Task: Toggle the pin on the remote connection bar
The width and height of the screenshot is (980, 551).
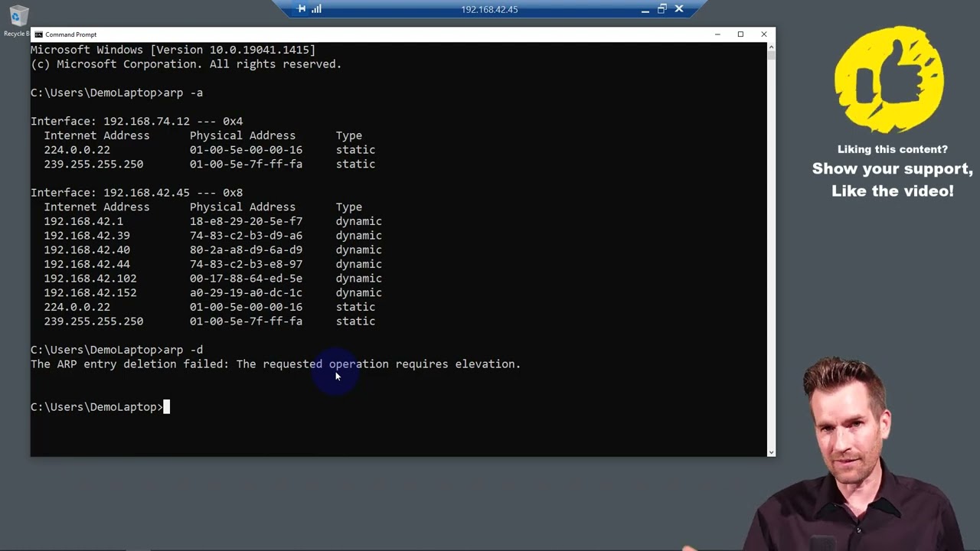Action: click(x=302, y=9)
